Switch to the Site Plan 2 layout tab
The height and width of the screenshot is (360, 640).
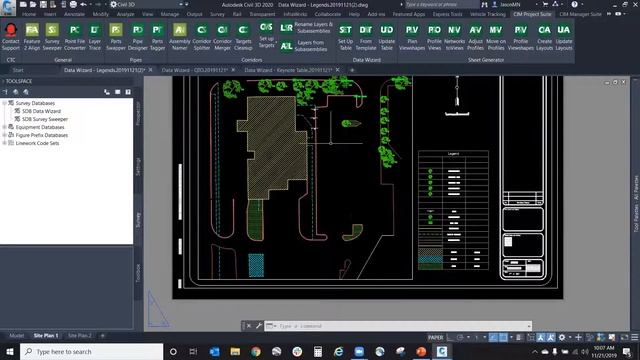coord(80,336)
